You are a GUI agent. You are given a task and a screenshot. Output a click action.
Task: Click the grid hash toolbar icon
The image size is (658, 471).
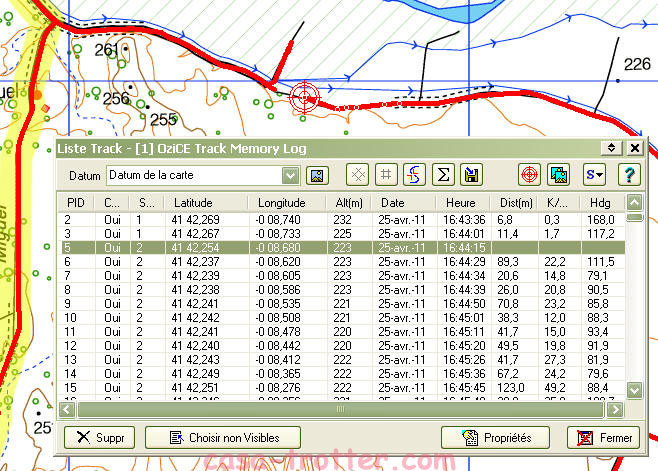[x=386, y=175]
